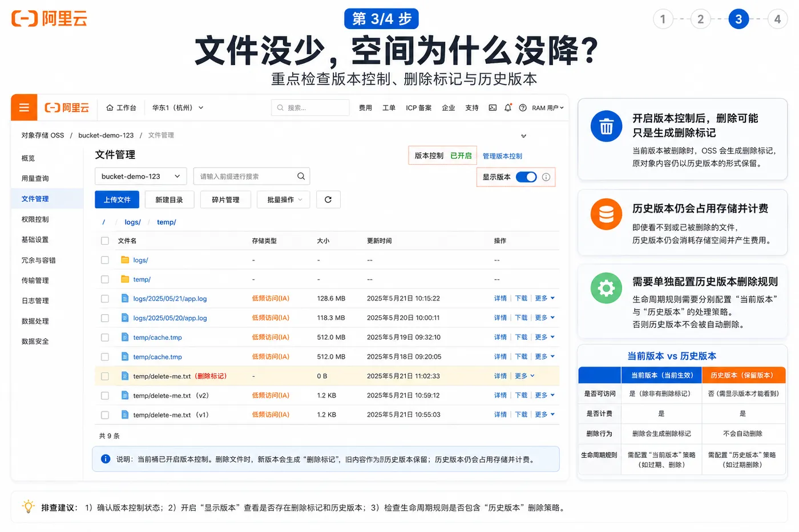Click the info icon beside 显示版本

click(546, 177)
